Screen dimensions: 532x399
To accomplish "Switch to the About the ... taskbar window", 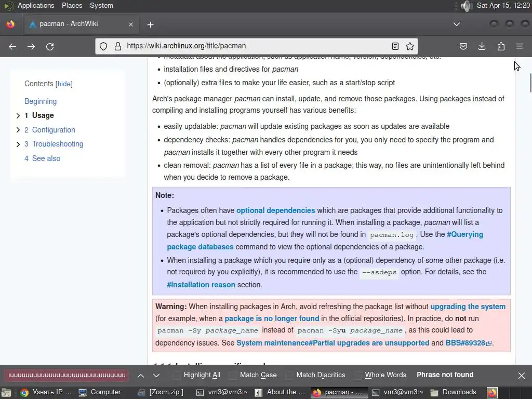I will [280, 392].
